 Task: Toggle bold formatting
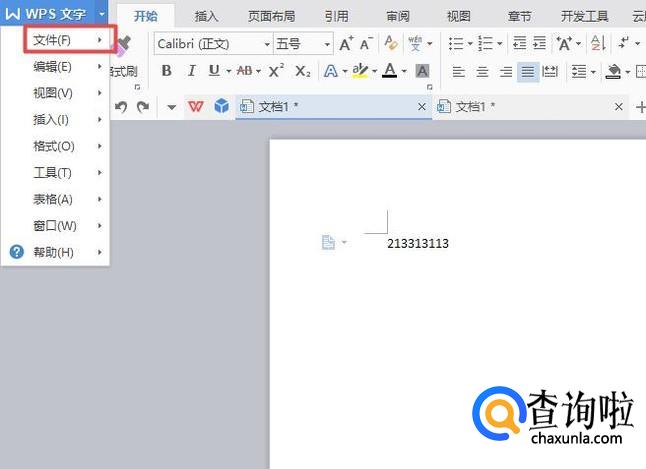[x=166, y=71]
